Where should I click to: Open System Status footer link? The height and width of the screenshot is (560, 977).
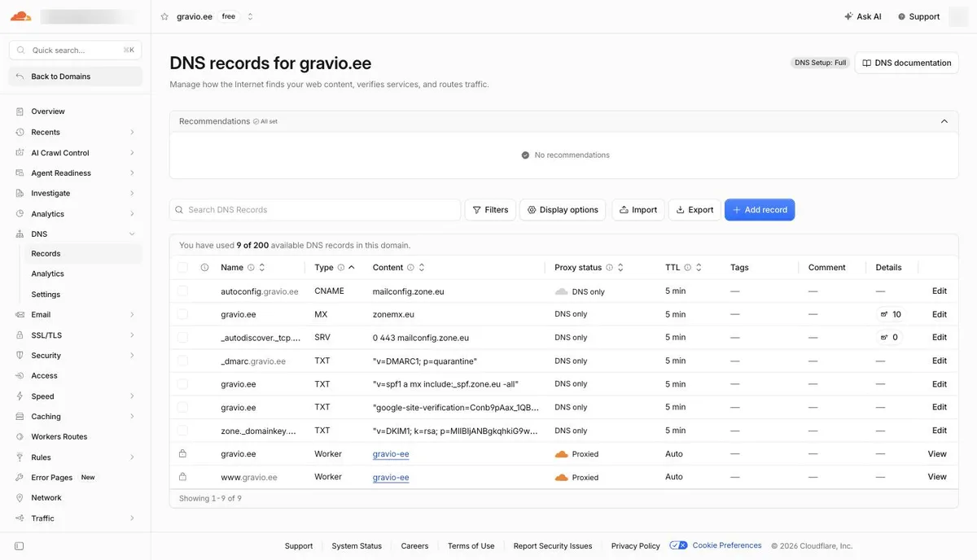click(x=357, y=546)
